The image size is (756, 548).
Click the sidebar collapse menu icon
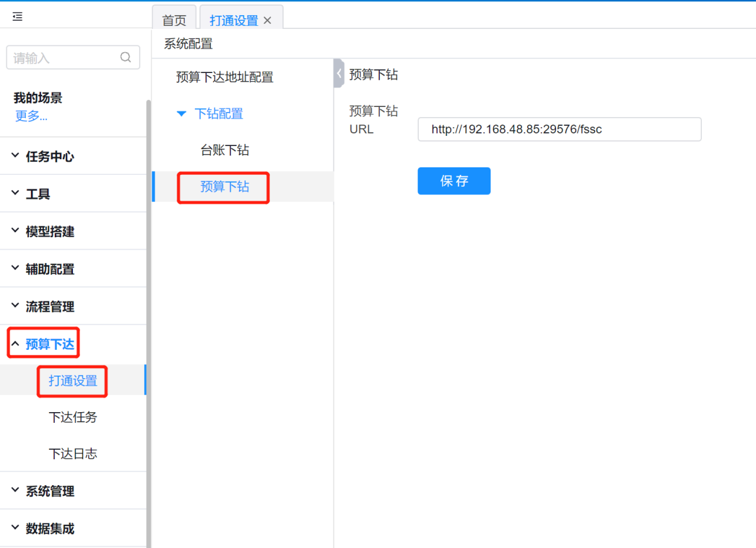(x=18, y=17)
